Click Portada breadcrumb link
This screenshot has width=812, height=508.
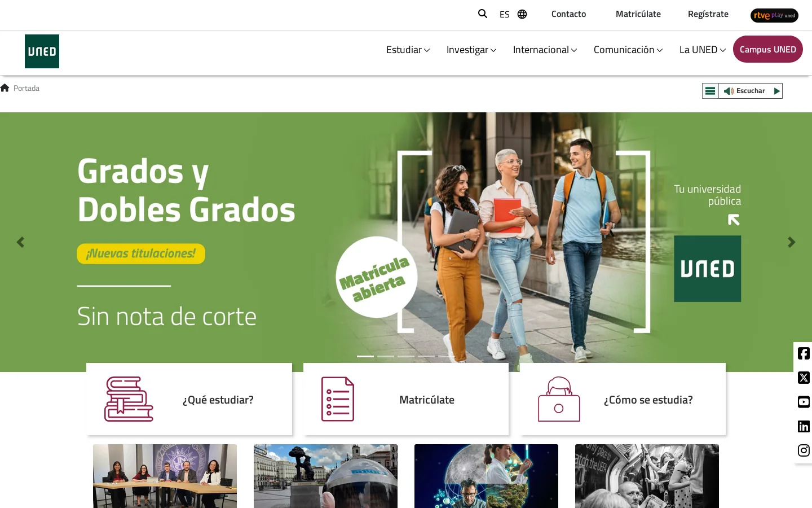[27, 88]
